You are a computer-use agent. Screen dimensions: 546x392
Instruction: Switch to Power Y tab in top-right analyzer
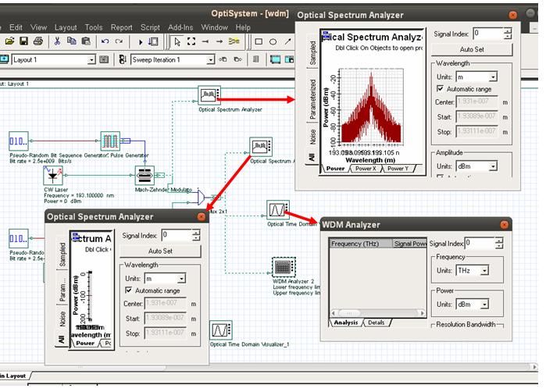coord(398,169)
